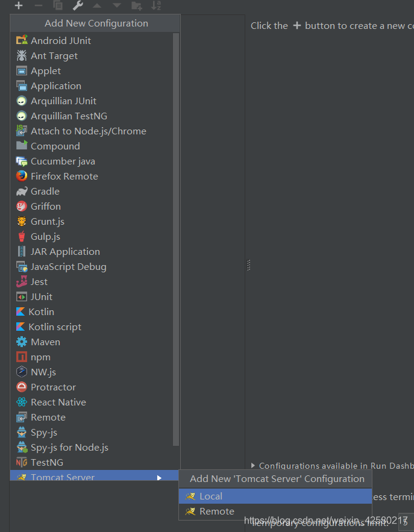Image resolution: width=414 pixels, height=532 pixels.
Task: Click the 'Protractor' label text
Action: pos(53,387)
